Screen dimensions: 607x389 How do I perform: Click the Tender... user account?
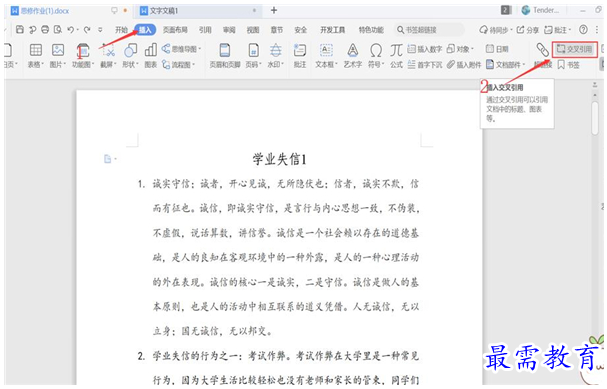(x=540, y=10)
